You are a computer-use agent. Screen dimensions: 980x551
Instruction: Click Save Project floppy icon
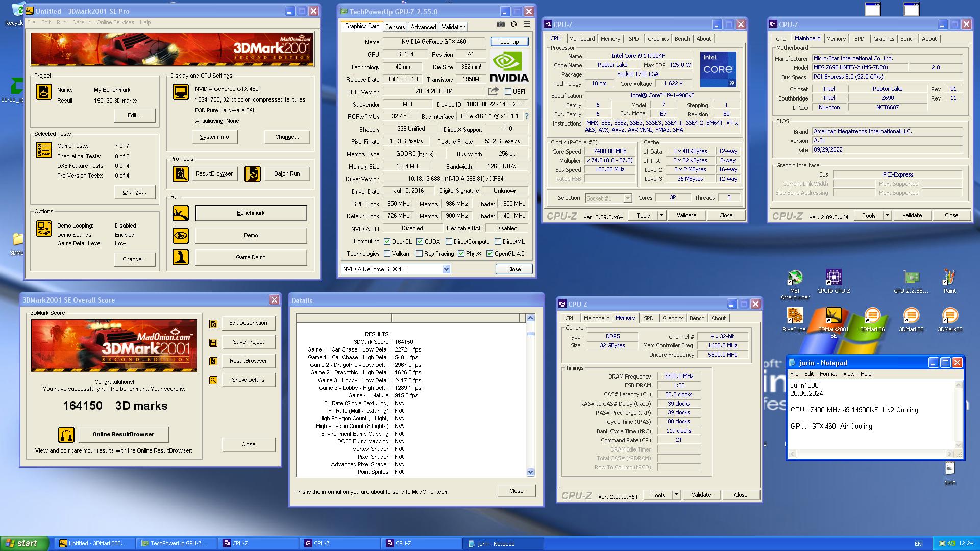pos(213,342)
